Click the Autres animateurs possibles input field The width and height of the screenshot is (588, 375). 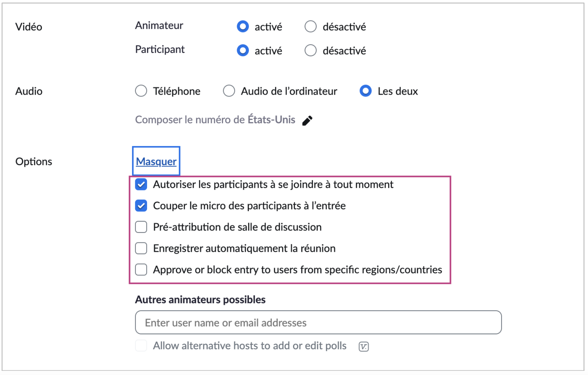318,322
